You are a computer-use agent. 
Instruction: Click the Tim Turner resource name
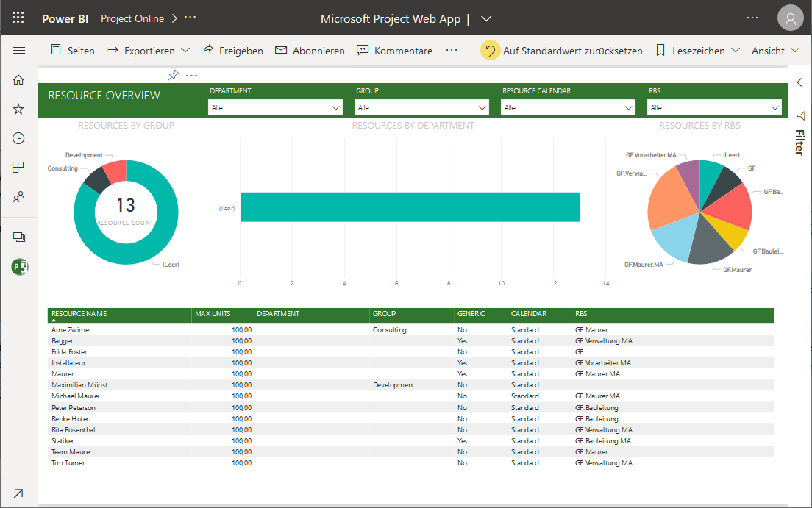[68, 463]
